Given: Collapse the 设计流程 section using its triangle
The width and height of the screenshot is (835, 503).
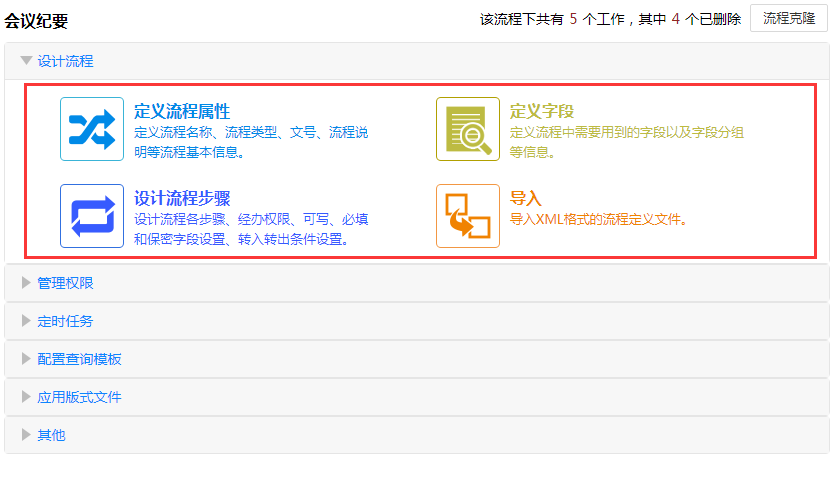Looking at the screenshot, I should [26, 61].
